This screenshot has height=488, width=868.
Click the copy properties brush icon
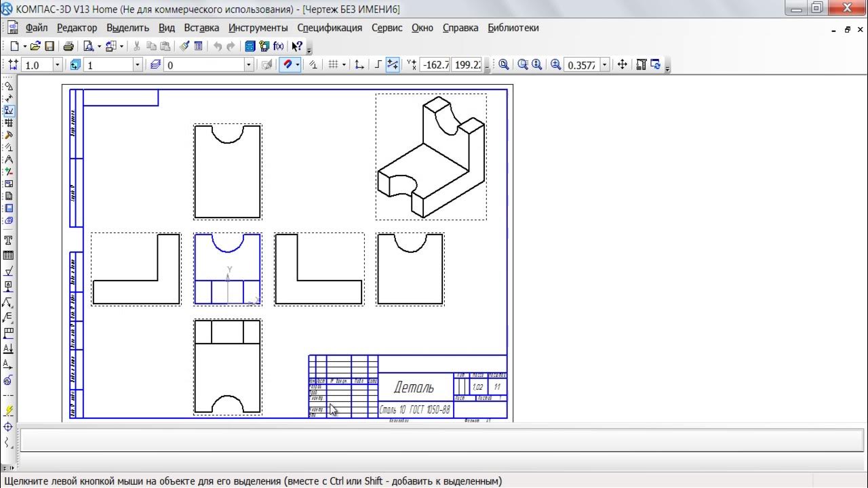pos(184,46)
